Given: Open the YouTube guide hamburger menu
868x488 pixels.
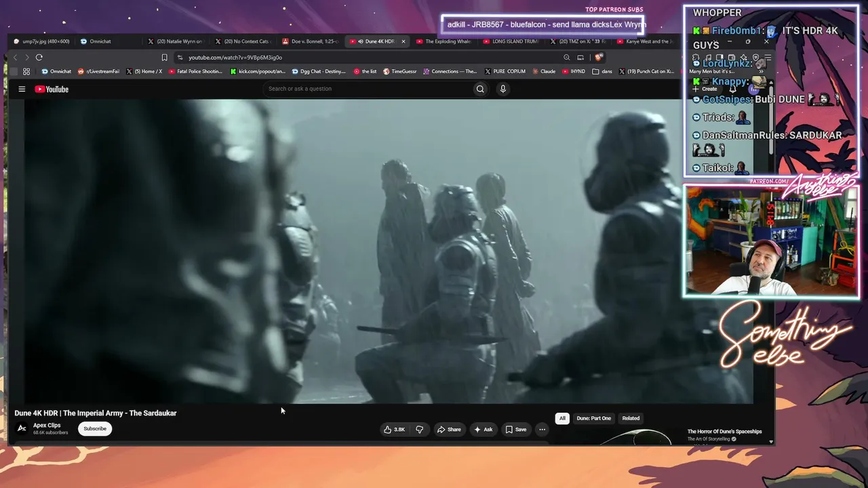Looking at the screenshot, I should pyautogui.click(x=22, y=89).
